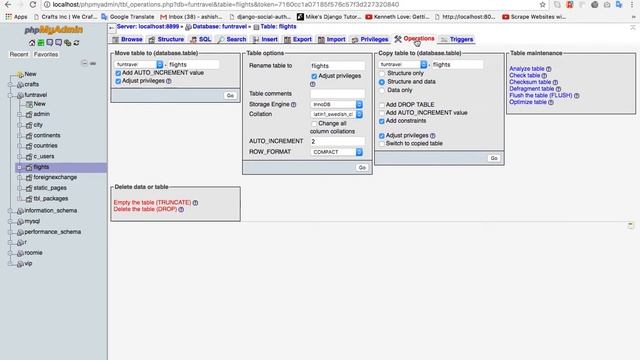
Task: Open the Triggers tab
Action: (x=457, y=40)
